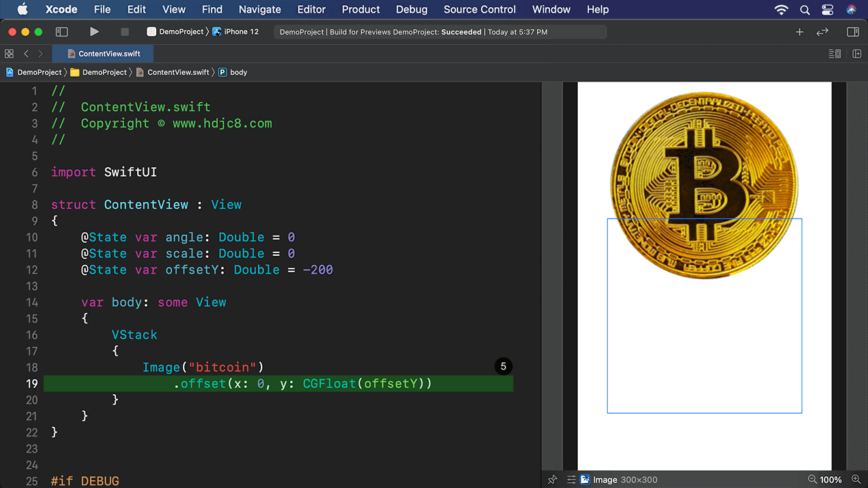Screen dimensions: 868x488
Task: Open the Apple menu
Action: tap(22, 9)
